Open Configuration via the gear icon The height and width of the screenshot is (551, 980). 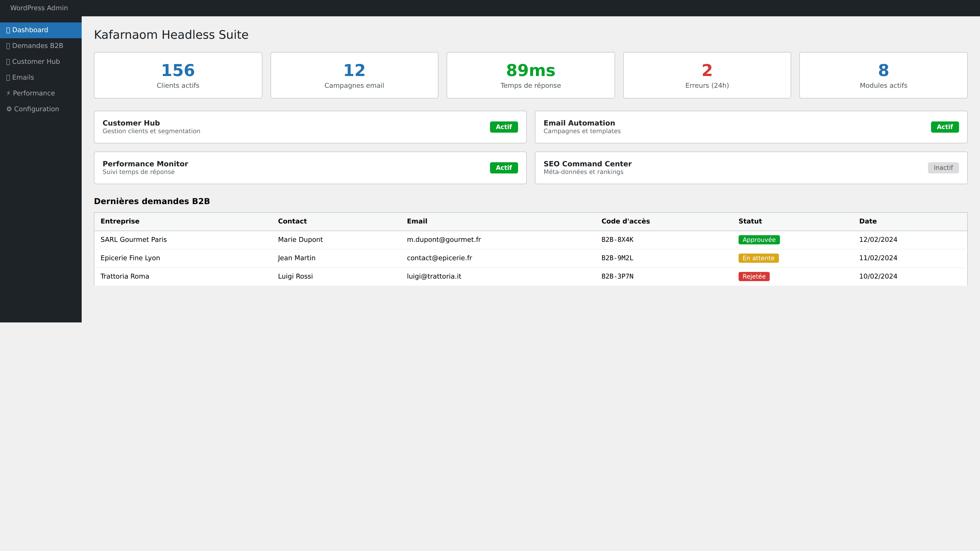tap(9, 109)
